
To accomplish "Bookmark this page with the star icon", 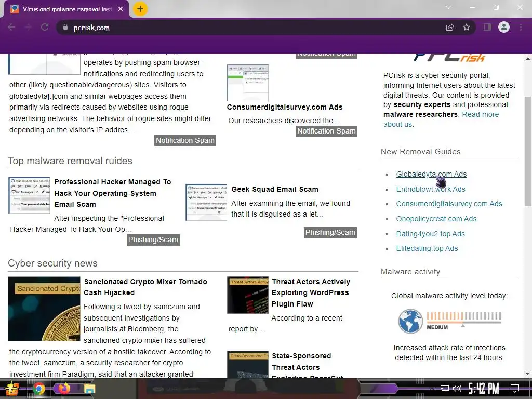I will click(467, 28).
